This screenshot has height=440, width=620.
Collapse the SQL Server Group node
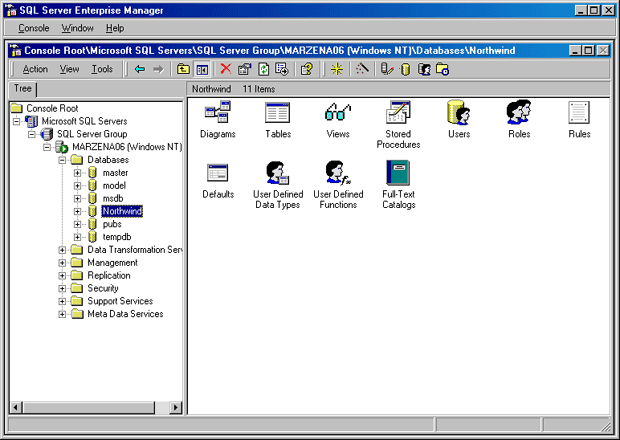(32, 134)
